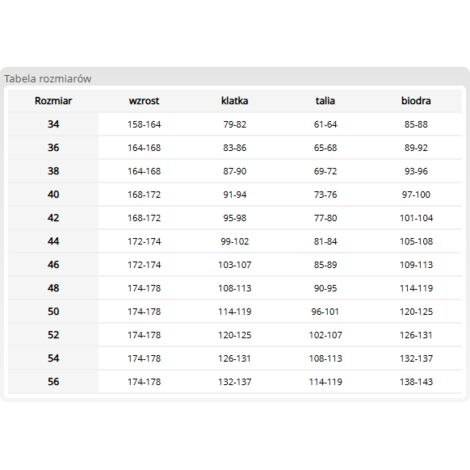Select the 138-143 biodra cell
This screenshot has height=470, width=470.
click(416, 382)
